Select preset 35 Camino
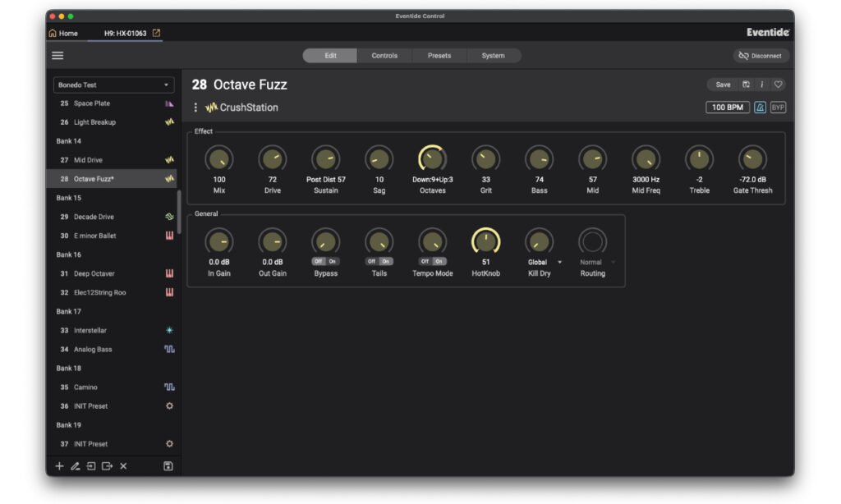Image resolution: width=841 pixels, height=504 pixels. [112, 387]
